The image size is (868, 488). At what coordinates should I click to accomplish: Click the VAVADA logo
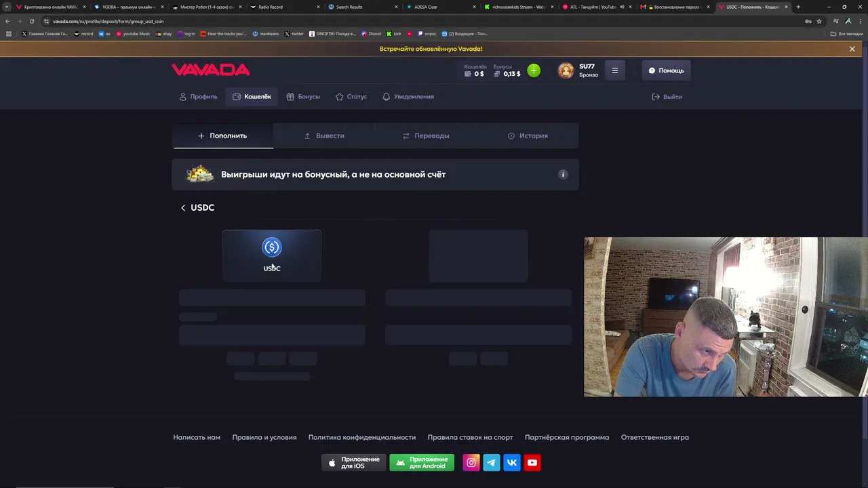[210, 70]
